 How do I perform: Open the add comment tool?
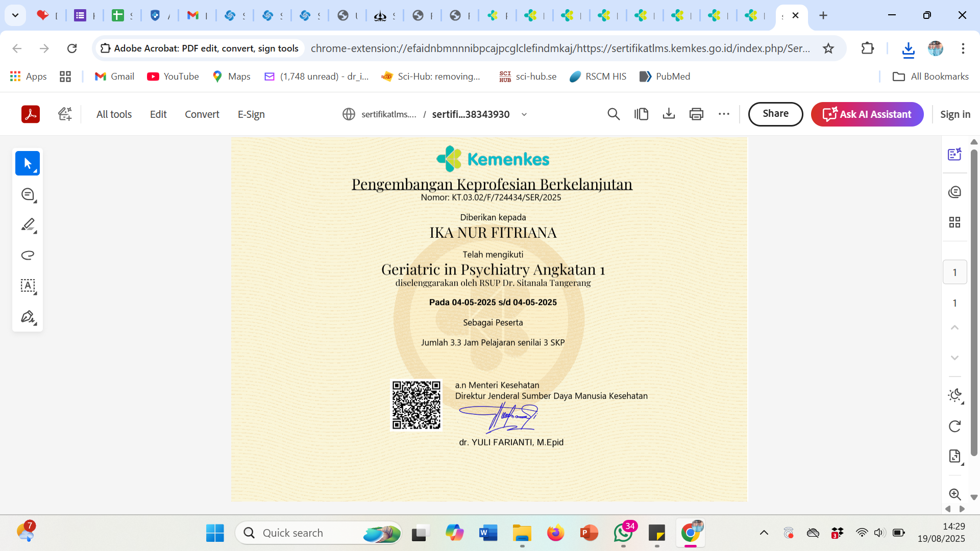[28, 194]
